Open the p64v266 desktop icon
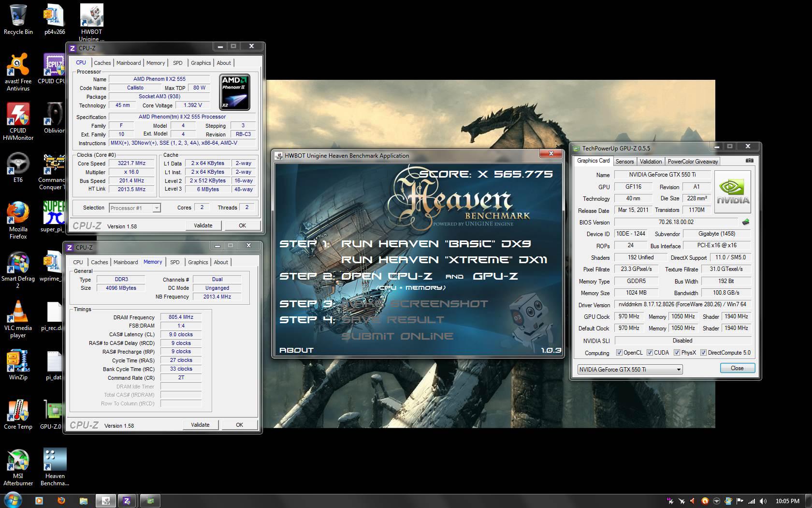 click(x=55, y=20)
